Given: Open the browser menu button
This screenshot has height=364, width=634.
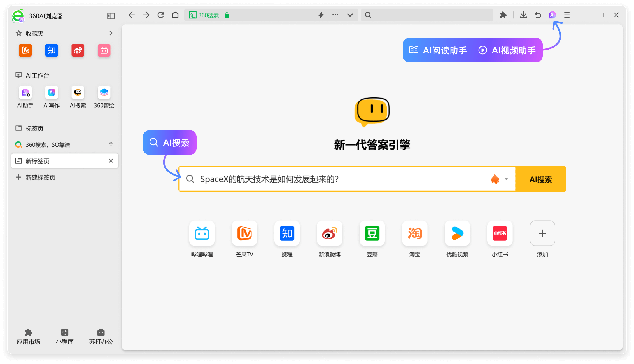Looking at the screenshot, I should pyautogui.click(x=567, y=15).
